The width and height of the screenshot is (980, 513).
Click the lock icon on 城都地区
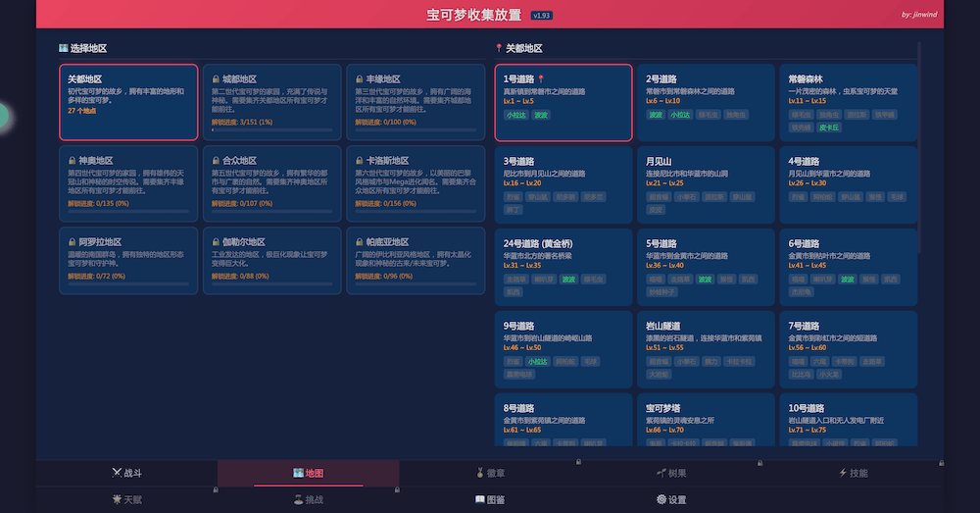(215, 79)
